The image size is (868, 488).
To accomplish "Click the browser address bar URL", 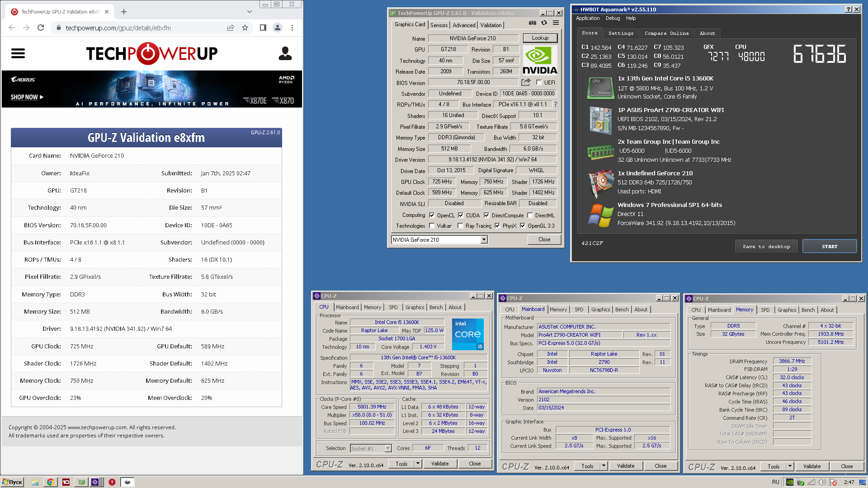I will click(118, 28).
